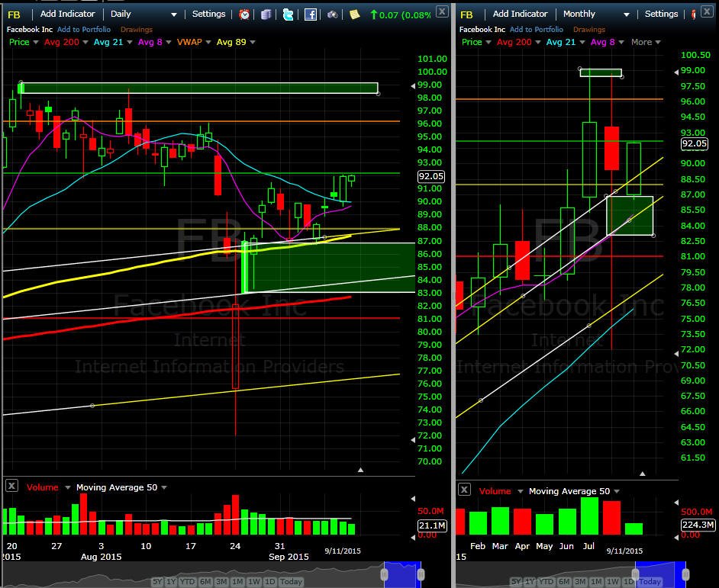Image resolution: width=719 pixels, height=588 pixels.
Task: Open the Daily timeframe dropdown
Action: pos(143,14)
